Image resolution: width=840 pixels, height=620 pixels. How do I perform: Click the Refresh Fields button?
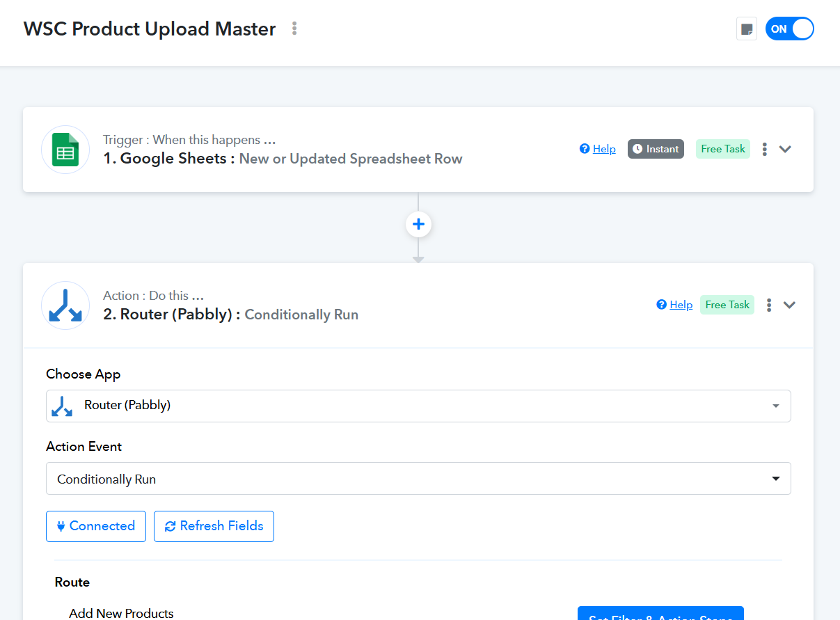coord(214,526)
